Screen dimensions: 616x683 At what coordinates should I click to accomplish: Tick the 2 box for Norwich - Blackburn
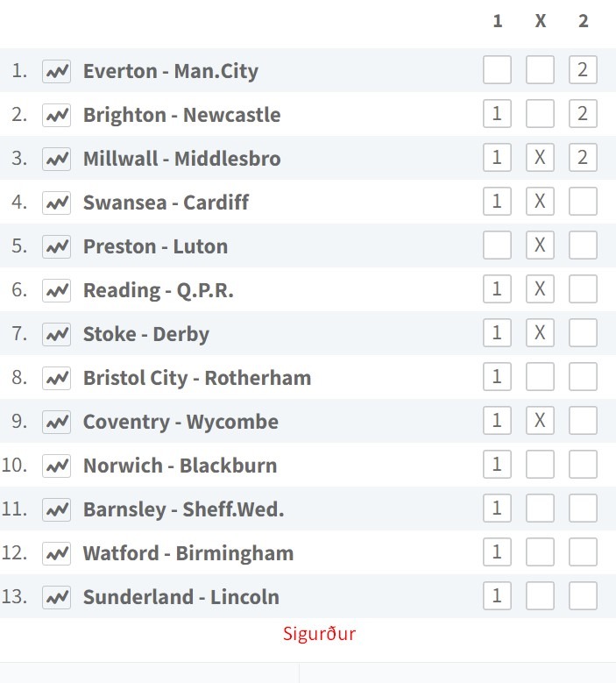point(583,464)
